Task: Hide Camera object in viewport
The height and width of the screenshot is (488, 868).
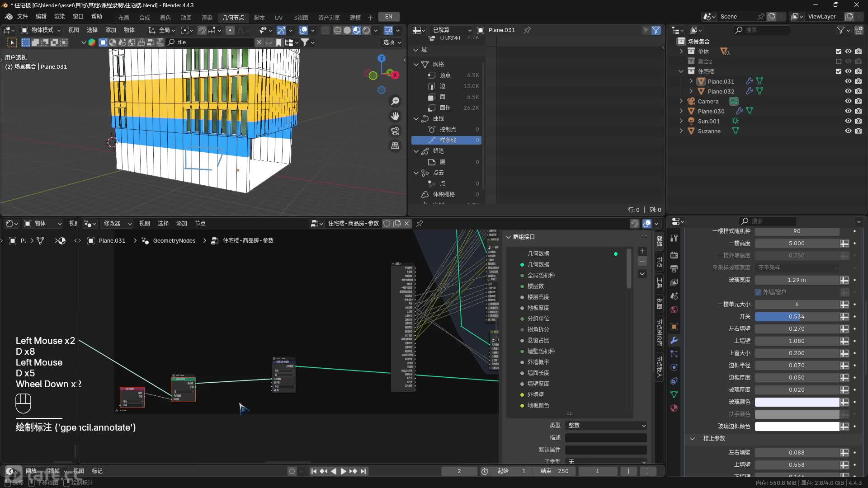Action: pyautogui.click(x=848, y=101)
